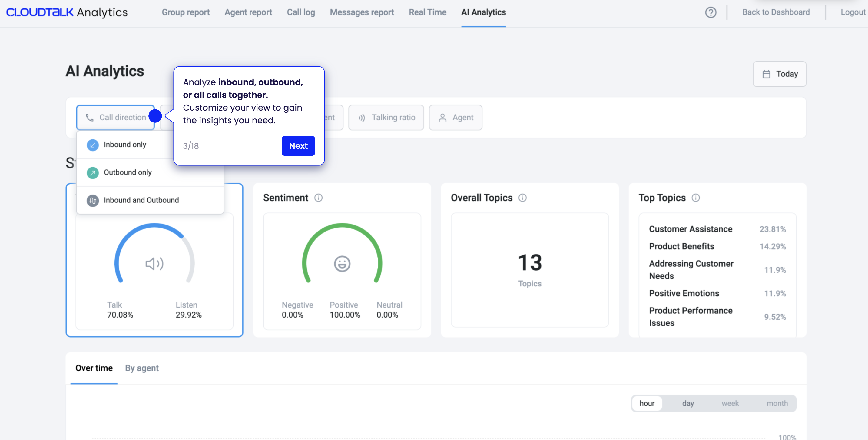This screenshot has width=868, height=440.
Task: Click Sentiment info icon
Action: coord(318,198)
